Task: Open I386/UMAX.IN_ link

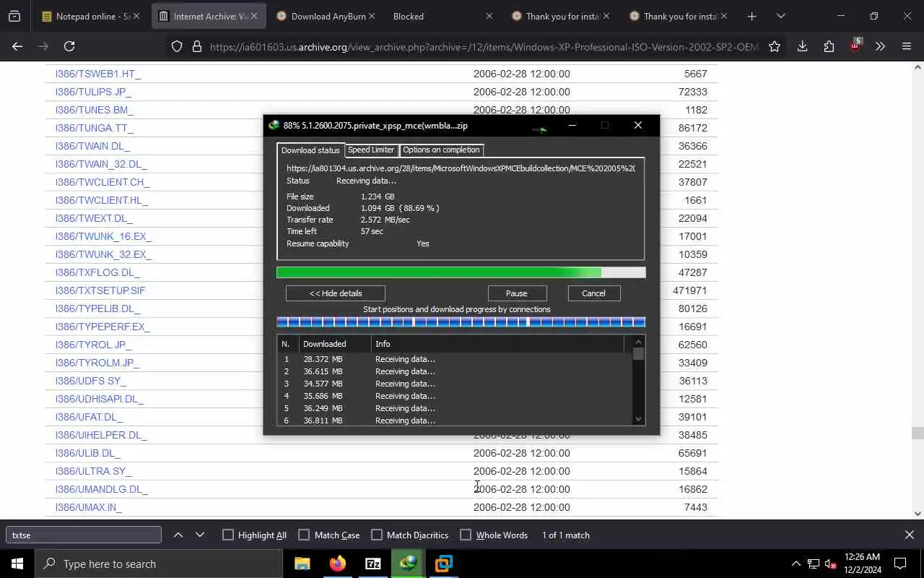Action: tap(89, 507)
